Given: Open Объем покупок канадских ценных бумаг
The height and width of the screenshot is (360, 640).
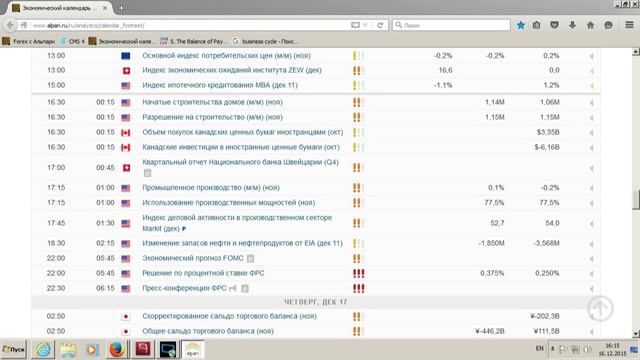Looking at the screenshot, I should click(x=242, y=132).
